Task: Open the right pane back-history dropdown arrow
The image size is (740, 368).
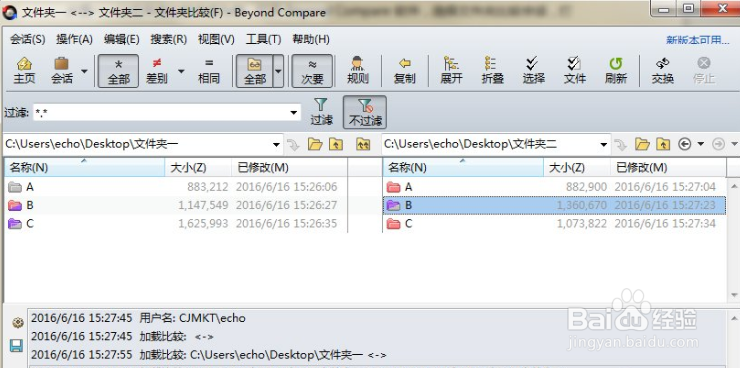Action: [x=701, y=144]
